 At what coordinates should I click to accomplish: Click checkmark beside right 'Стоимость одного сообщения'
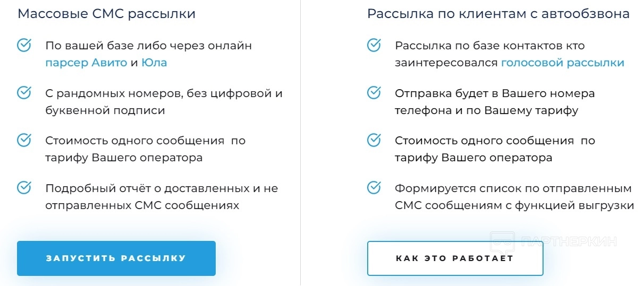pos(374,140)
